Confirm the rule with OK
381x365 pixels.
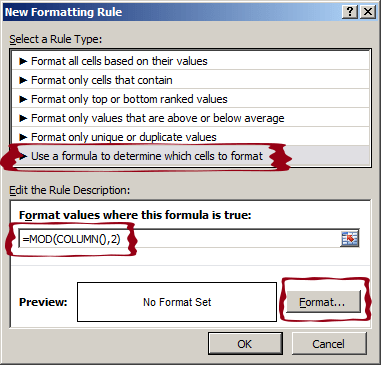[x=245, y=344]
